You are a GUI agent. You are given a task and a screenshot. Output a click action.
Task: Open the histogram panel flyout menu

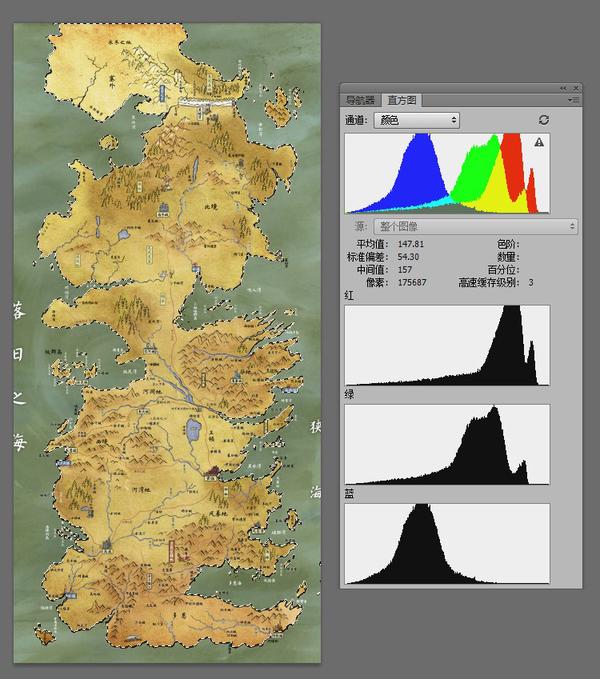click(573, 100)
